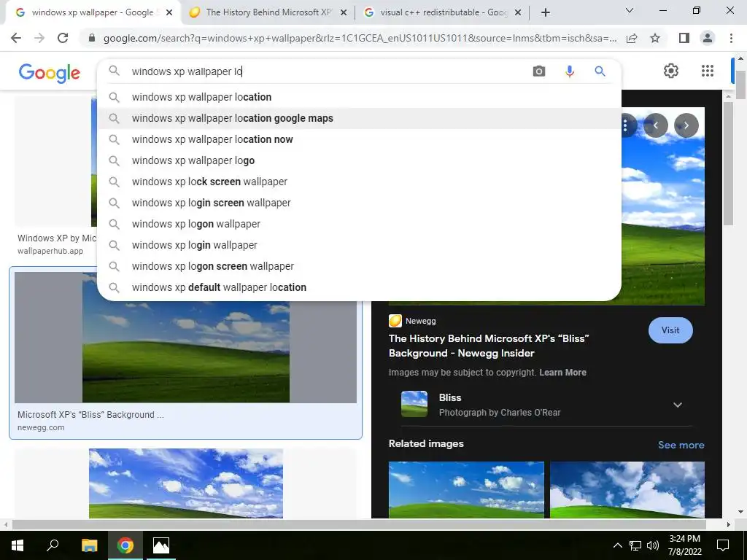Go to Google logo home
747x560 pixels.
[x=50, y=73]
